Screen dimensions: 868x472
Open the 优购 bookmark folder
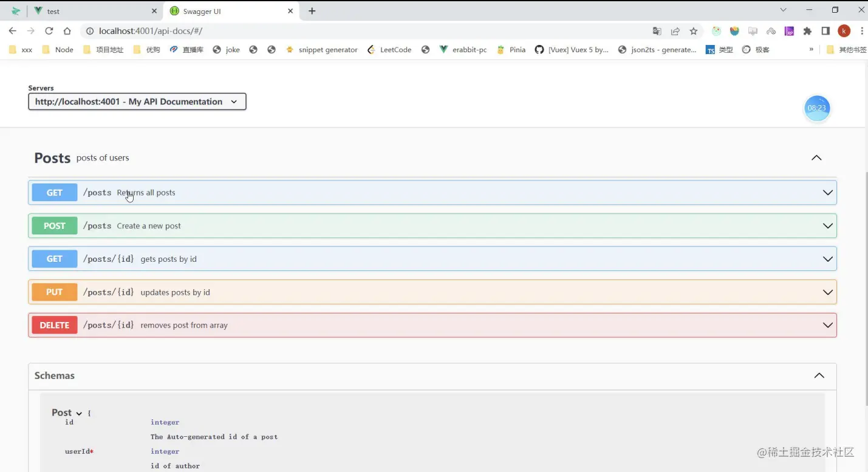tap(146, 50)
